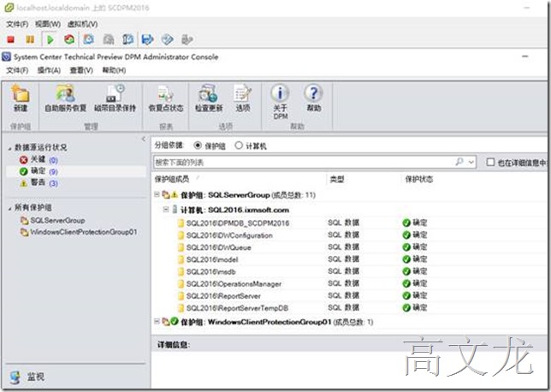
Task: Open the 帮助(H) menu
Action: (114, 70)
